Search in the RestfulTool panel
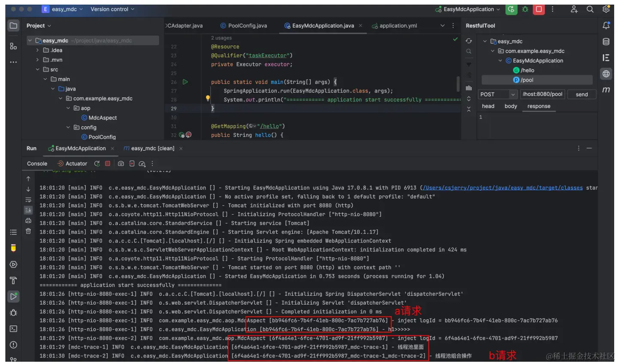 coord(469,51)
